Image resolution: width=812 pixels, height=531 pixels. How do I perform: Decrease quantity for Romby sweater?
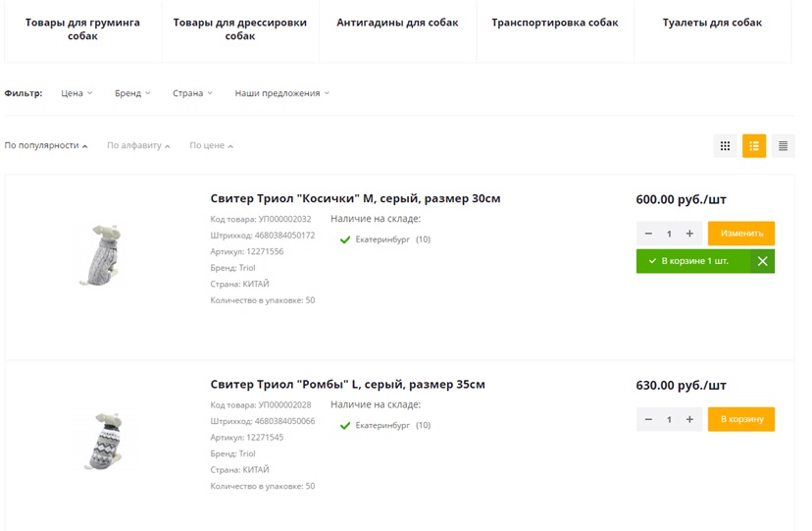pos(648,419)
